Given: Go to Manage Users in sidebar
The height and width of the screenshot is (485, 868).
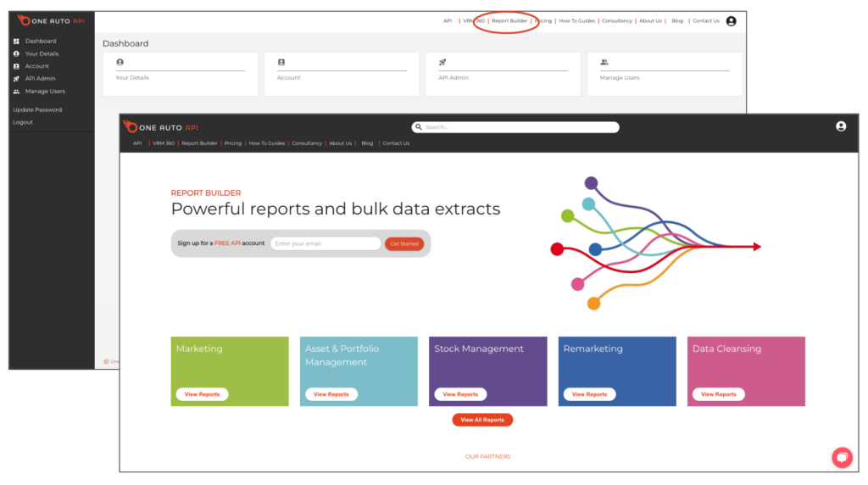Looking at the screenshot, I should click(45, 92).
